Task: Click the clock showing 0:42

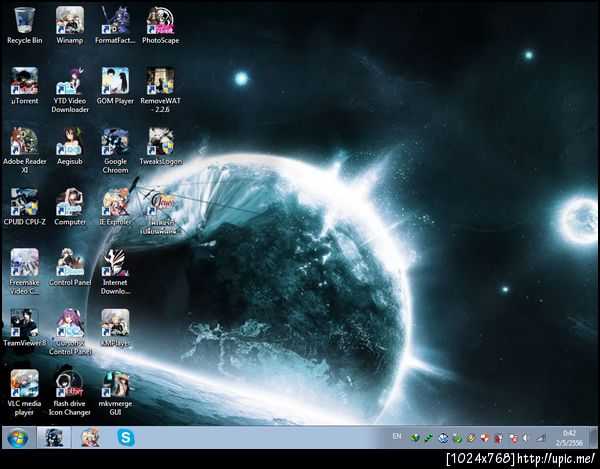Action: click(x=569, y=438)
